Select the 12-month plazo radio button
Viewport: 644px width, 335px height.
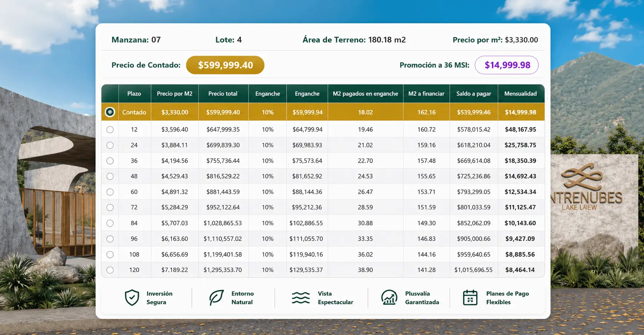(110, 130)
